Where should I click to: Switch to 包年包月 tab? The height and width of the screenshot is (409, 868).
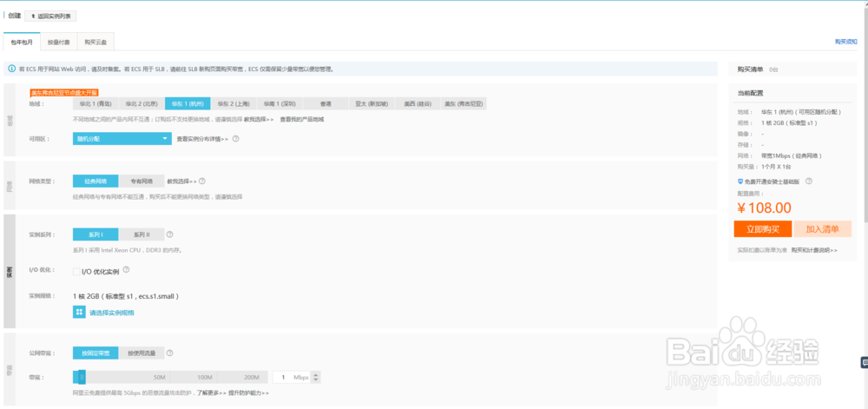(x=22, y=42)
